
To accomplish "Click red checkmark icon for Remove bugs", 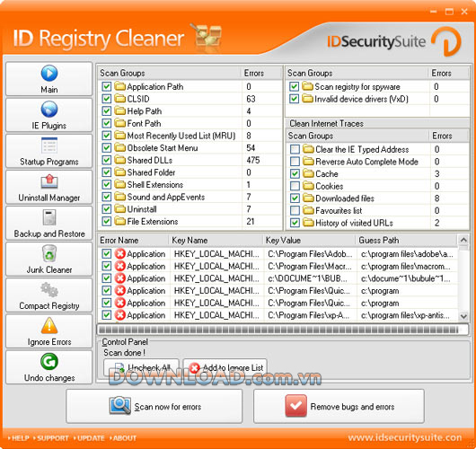I will pos(296,406).
